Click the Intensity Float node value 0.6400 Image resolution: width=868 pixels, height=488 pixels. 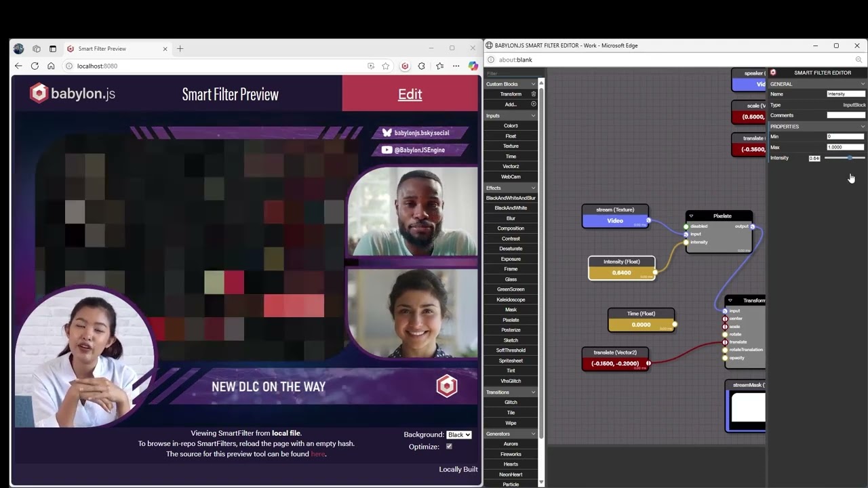pos(622,273)
